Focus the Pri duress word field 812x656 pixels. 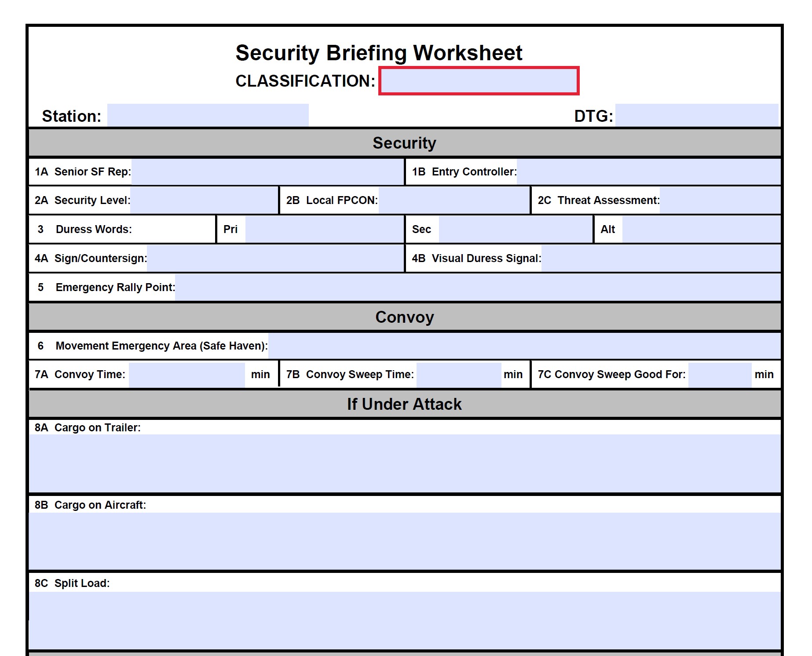click(325, 230)
